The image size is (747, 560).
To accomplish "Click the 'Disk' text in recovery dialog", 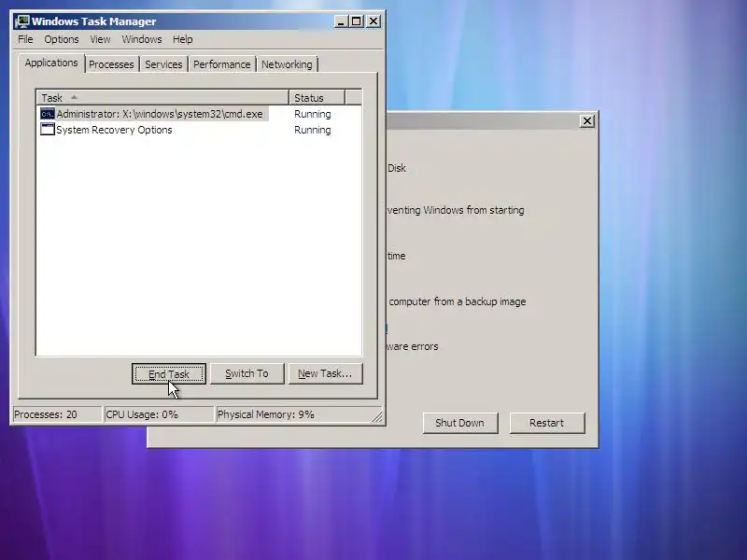I will point(396,168).
